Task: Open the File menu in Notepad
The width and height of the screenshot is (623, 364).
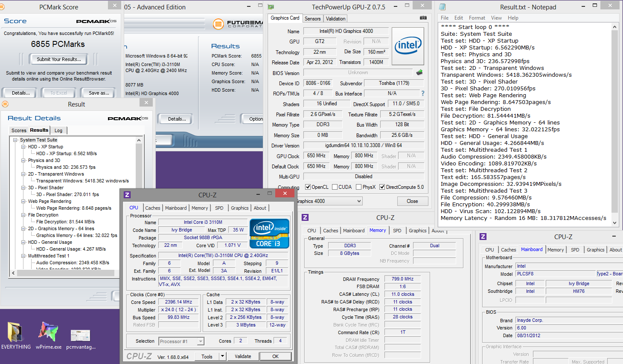Action: coord(445,18)
